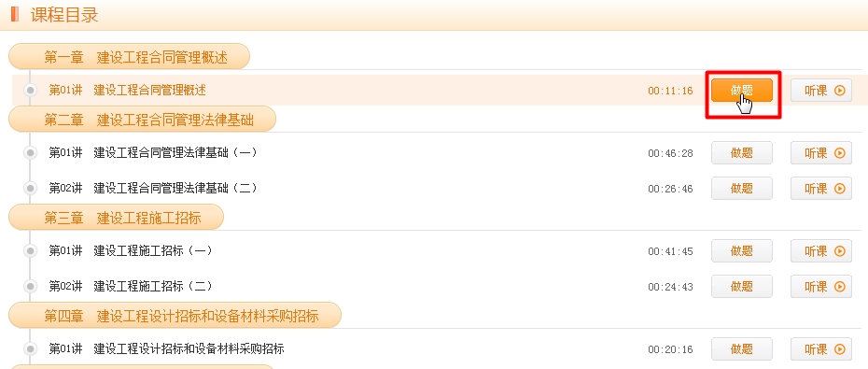
Task: Expand the 第四章 设计招标和设备材料采购招标 header
Action: click(175, 315)
